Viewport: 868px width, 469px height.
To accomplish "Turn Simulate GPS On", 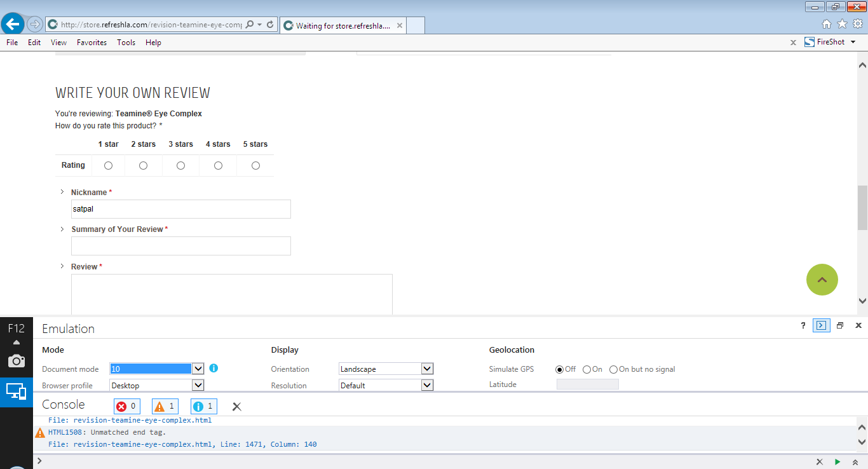I will point(587,369).
